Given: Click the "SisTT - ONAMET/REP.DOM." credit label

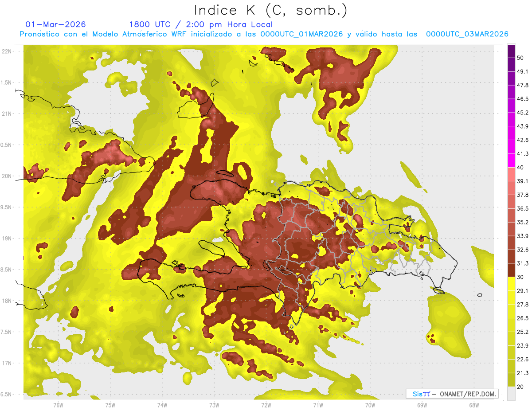Looking at the screenshot, I should pyautogui.click(x=452, y=394).
